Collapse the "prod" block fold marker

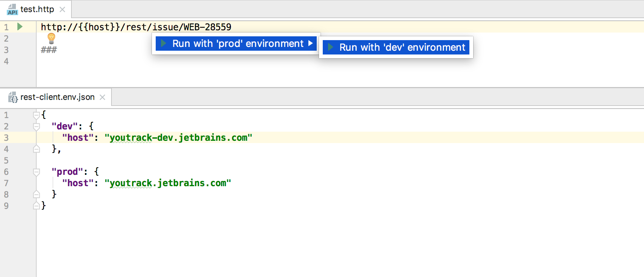coord(36,172)
